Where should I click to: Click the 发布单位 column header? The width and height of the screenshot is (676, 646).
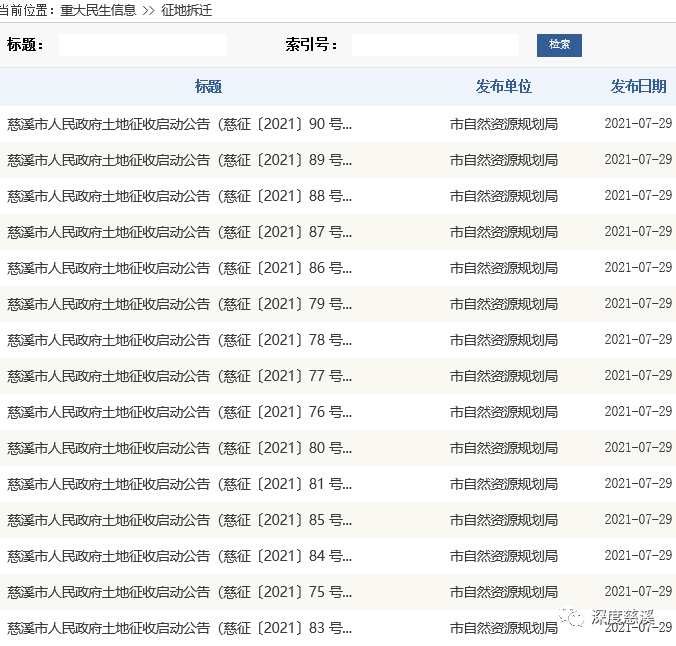(504, 87)
